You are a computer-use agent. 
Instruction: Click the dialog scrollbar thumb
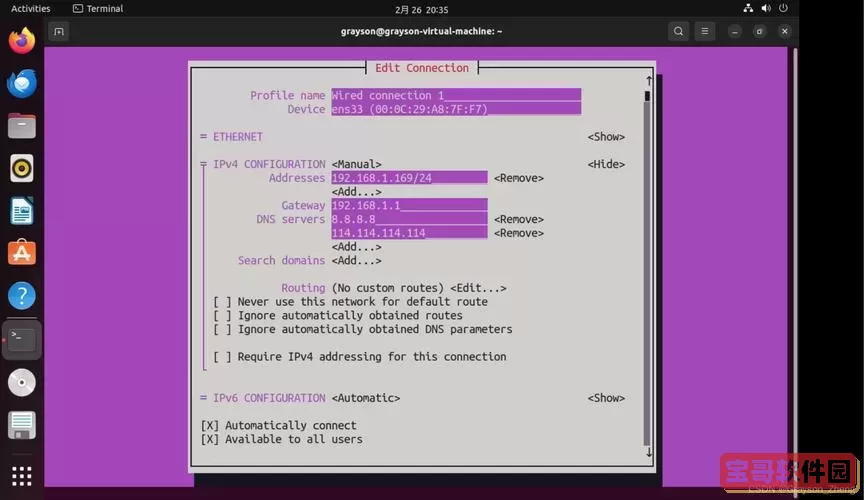[647, 96]
